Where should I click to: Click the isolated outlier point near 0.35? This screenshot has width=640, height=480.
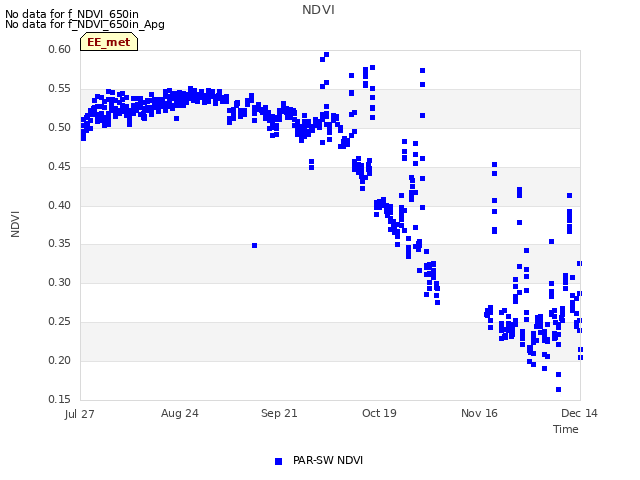coord(254,245)
